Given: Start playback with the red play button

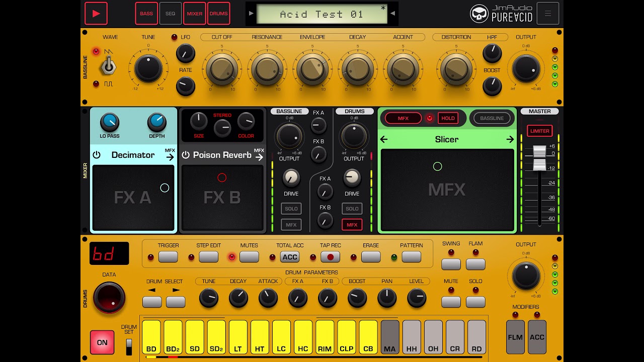Looking at the screenshot, I should tap(96, 14).
